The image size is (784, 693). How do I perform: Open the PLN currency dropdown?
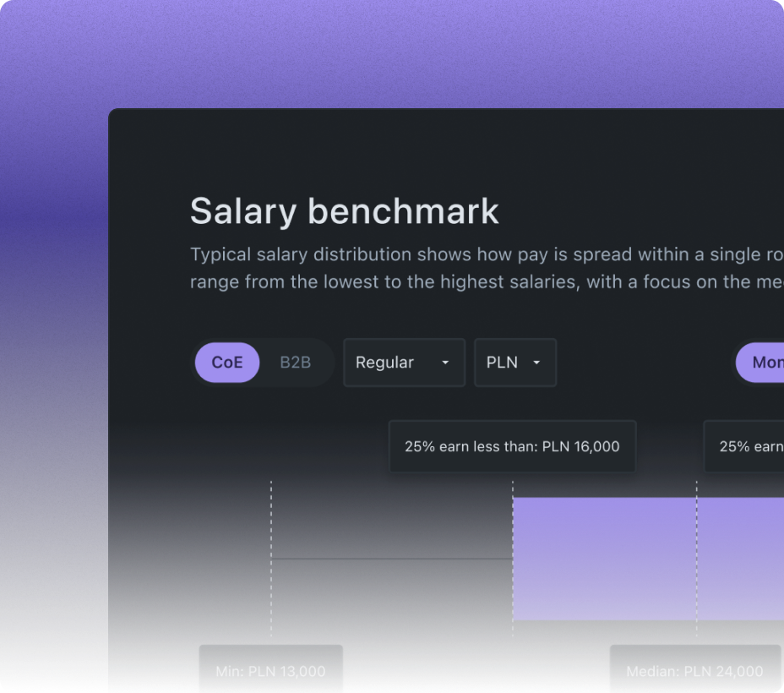515,363
